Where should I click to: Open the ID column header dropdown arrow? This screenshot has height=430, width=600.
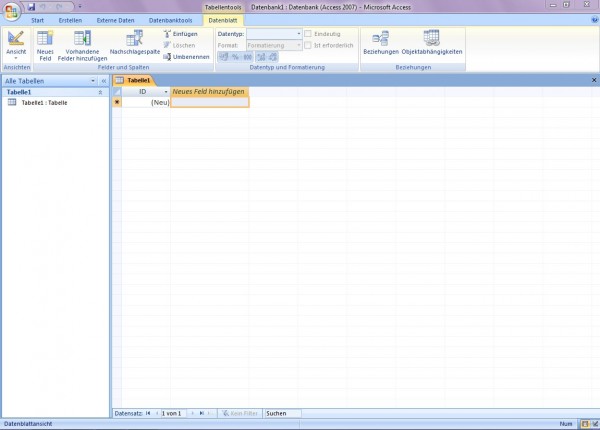tap(166, 92)
